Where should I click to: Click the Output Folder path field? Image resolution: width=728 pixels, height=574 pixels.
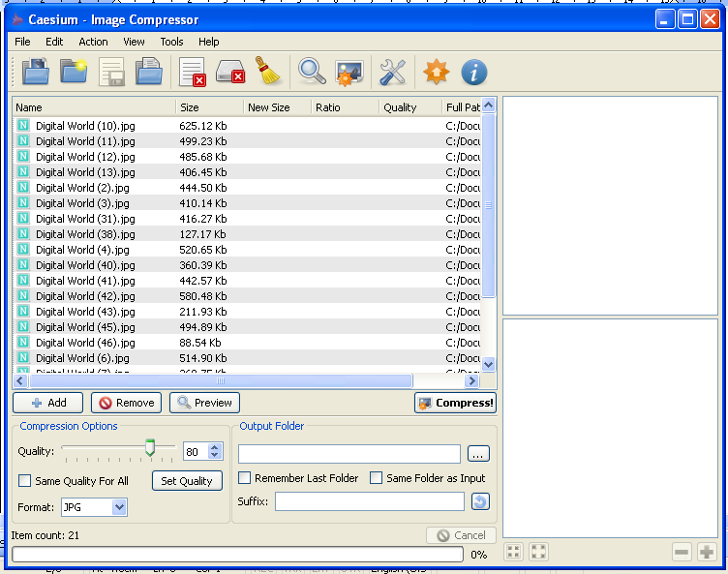[349, 454]
